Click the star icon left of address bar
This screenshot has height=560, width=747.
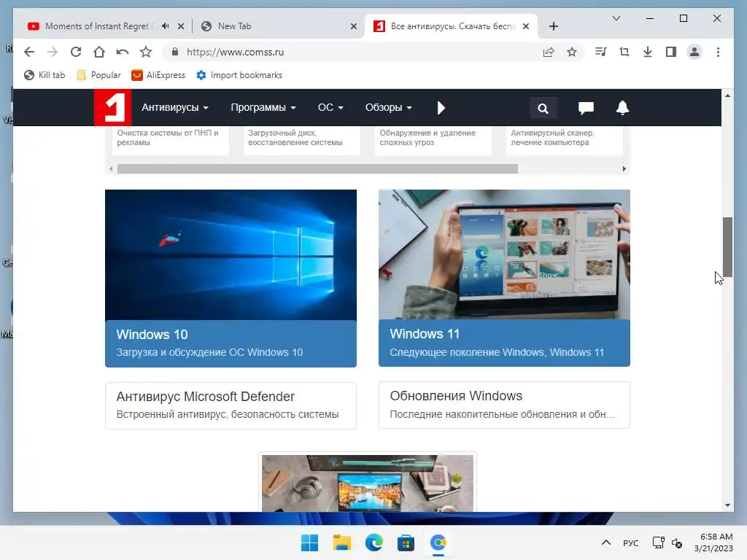pos(146,52)
